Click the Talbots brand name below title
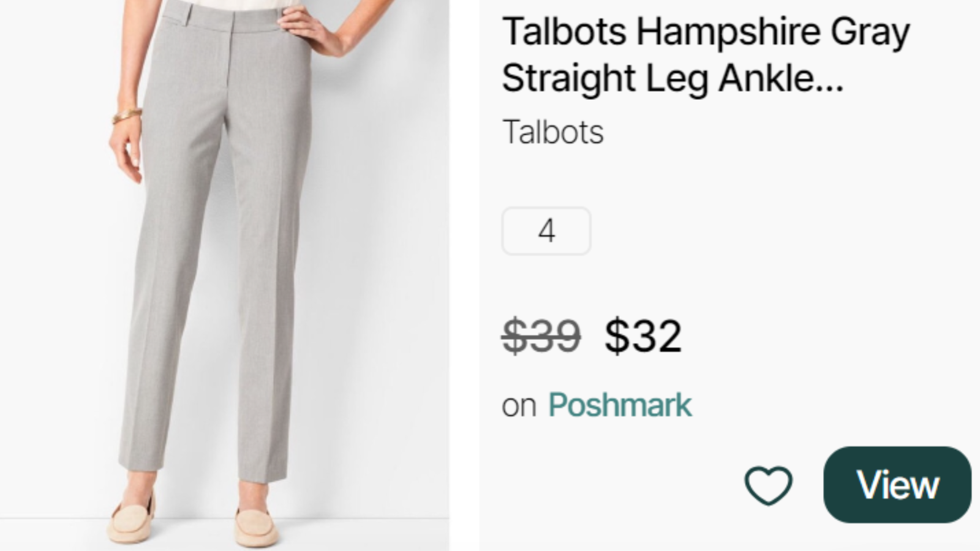 click(552, 132)
